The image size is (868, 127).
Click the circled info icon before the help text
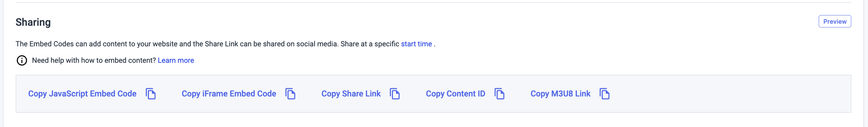(x=22, y=60)
